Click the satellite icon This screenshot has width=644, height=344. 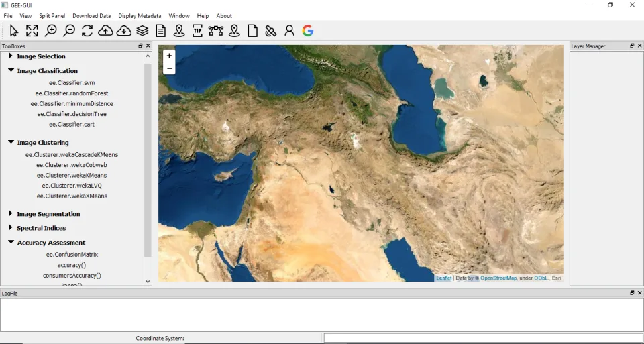point(270,31)
